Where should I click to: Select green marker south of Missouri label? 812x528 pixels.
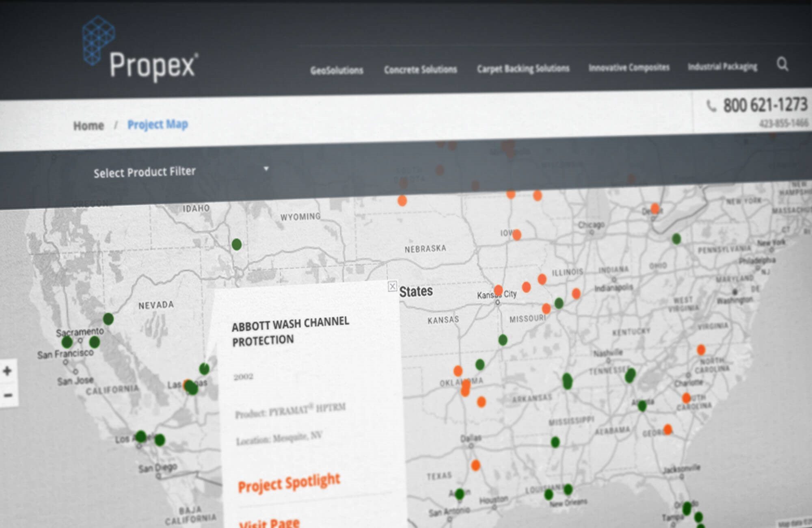pos(503,340)
